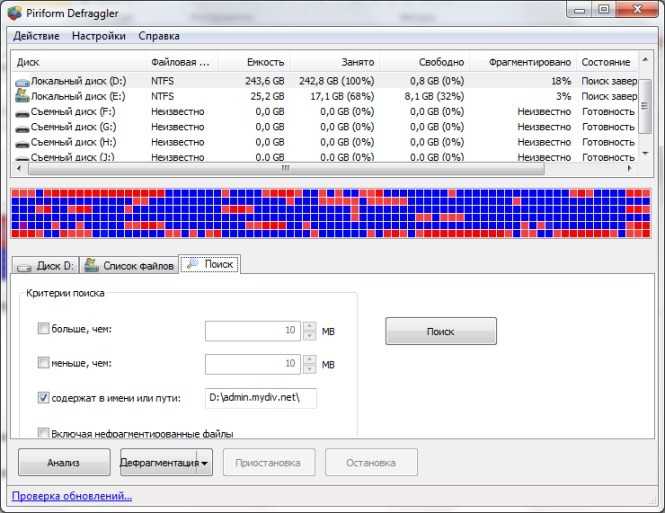
Task: Click the 'меньше, чем' size input field
Action: tap(253, 364)
